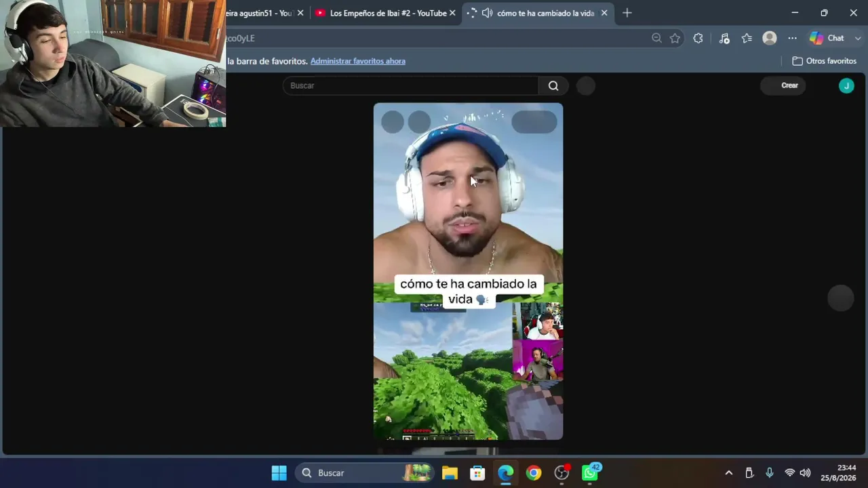Open the browser profile avatar
868x488 pixels.
click(770, 39)
